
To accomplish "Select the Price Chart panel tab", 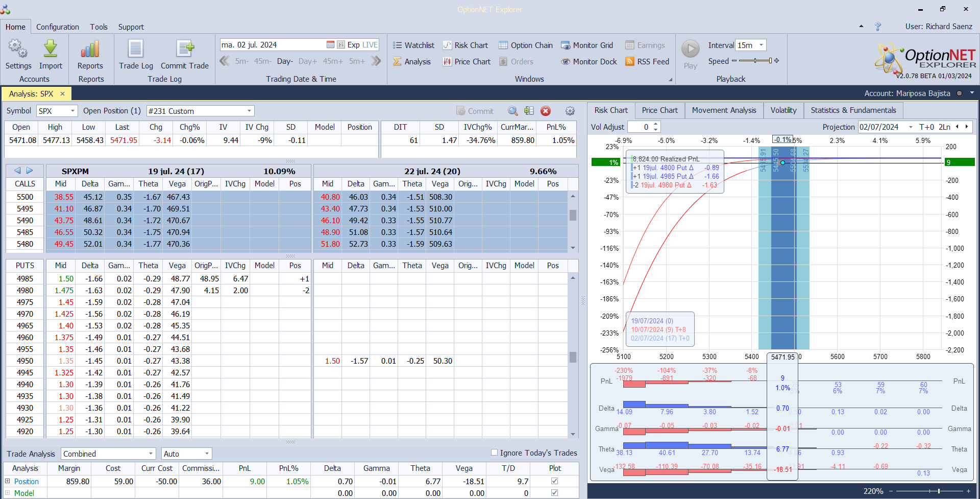I will (660, 110).
